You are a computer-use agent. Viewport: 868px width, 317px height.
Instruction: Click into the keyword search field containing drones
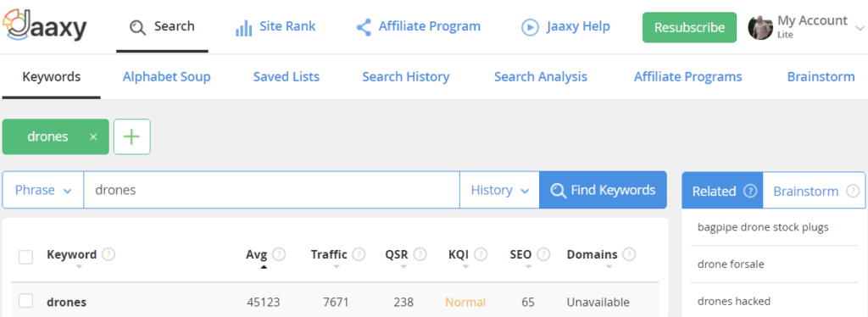(271, 191)
